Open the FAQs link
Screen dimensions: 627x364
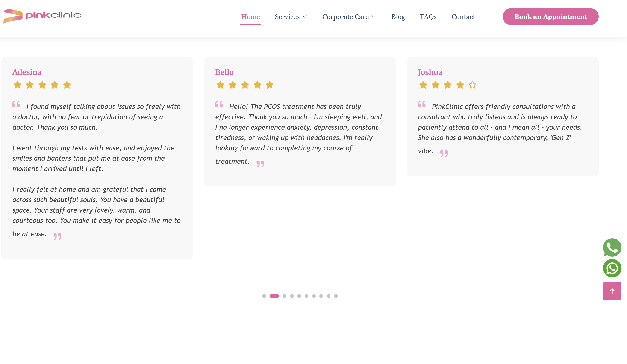pyautogui.click(x=428, y=17)
